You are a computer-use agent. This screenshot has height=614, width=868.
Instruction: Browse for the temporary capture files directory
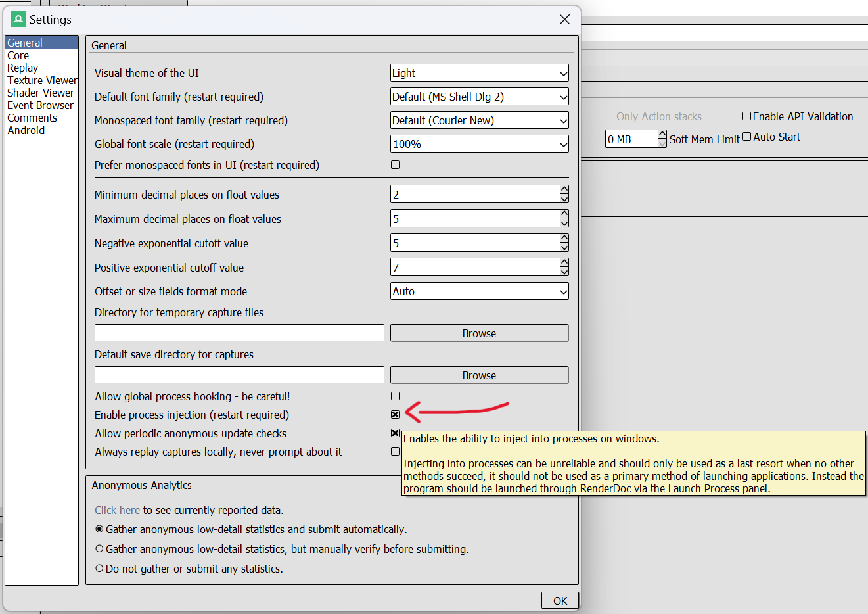tap(479, 333)
